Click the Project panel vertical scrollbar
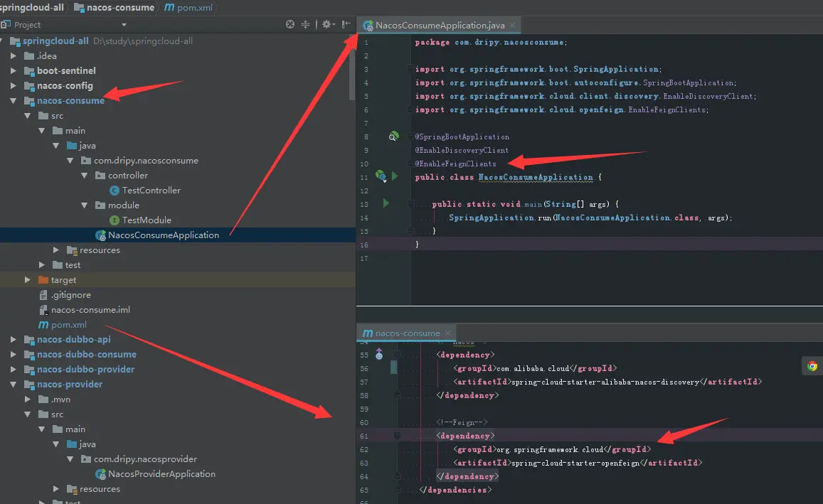Viewport: 823px width, 504px height. [x=352, y=68]
